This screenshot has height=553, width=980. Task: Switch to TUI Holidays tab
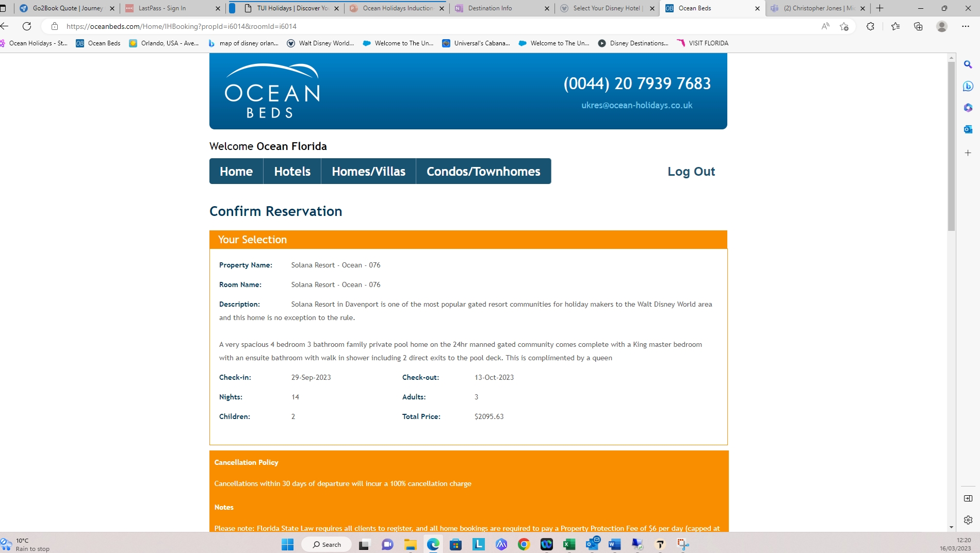[x=289, y=8]
